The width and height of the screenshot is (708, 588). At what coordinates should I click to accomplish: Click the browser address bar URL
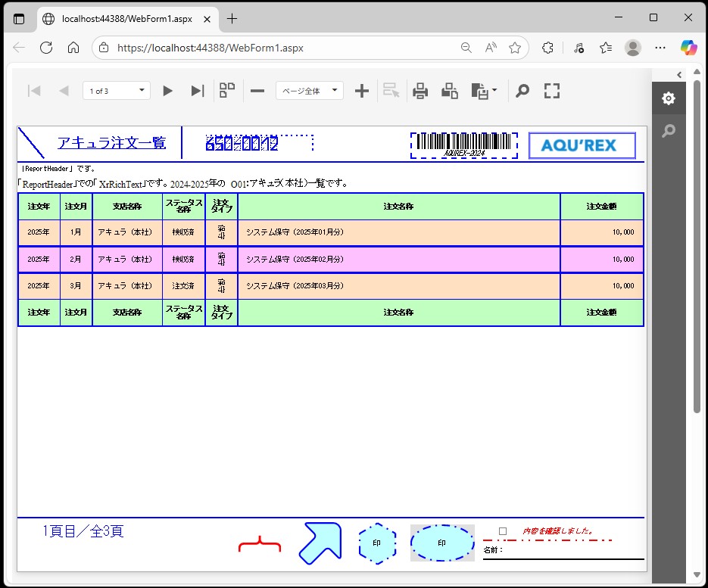211,48
